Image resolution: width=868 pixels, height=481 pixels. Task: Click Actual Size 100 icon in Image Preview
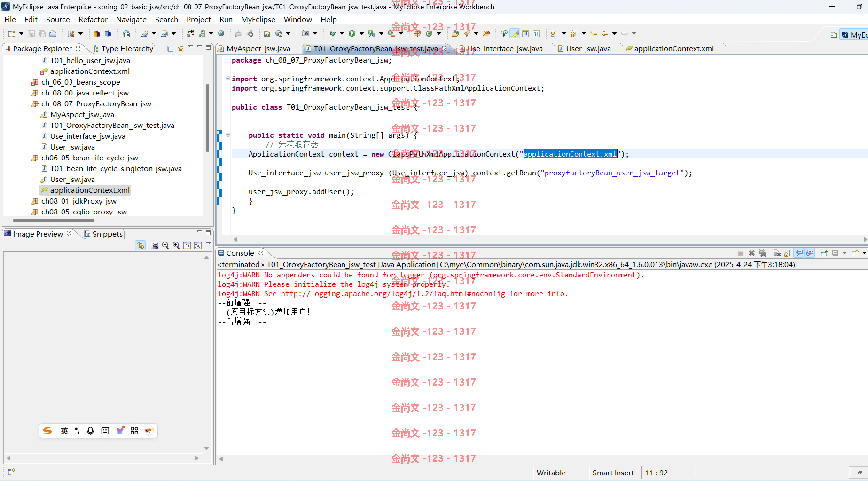[187, 245]
